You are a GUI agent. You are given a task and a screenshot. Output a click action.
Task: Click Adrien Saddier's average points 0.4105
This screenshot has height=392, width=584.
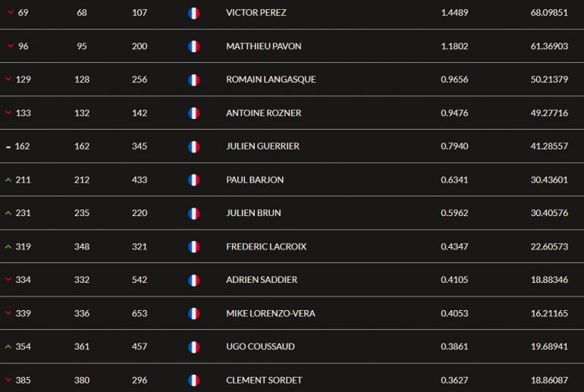[454, 280]
